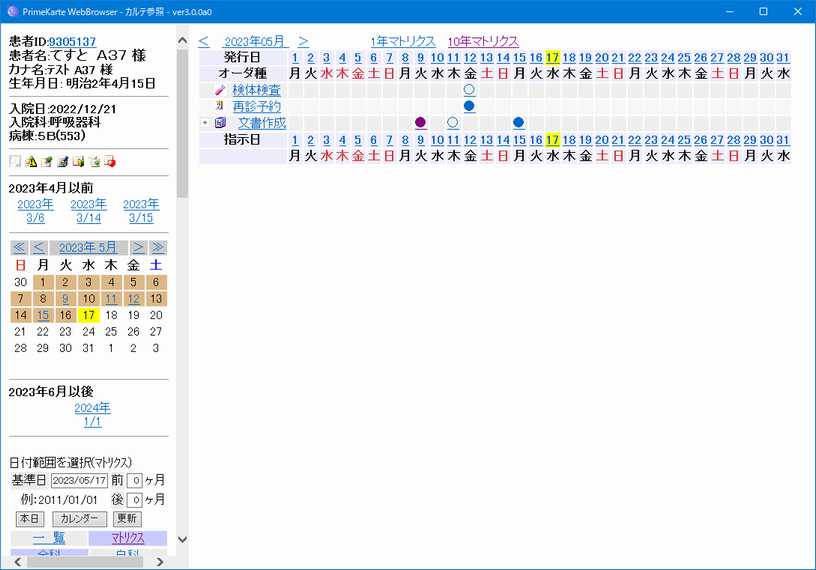Go to next month in mini calendar

click(x=138, y=247)
